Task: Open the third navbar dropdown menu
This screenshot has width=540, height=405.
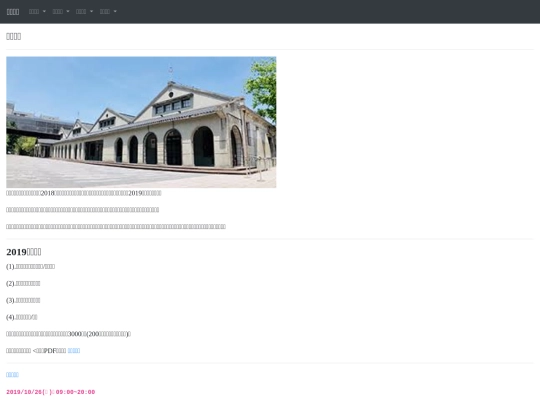Action: [x=84, y=12]
